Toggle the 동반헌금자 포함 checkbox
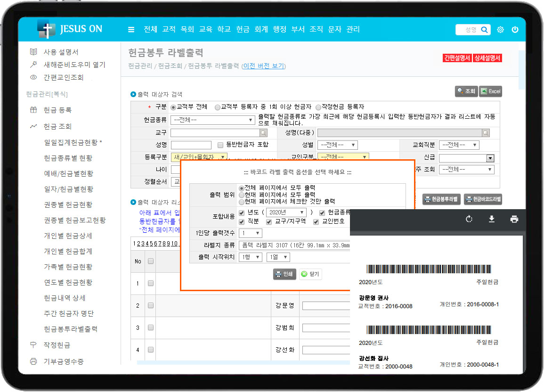This screenshot has height=392, width=544. coord(220,145)
